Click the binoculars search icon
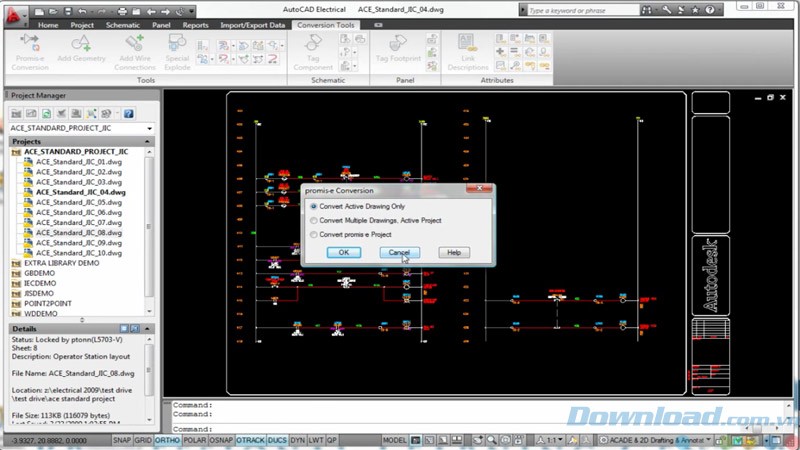800x450 pixels. pos(647,10)
